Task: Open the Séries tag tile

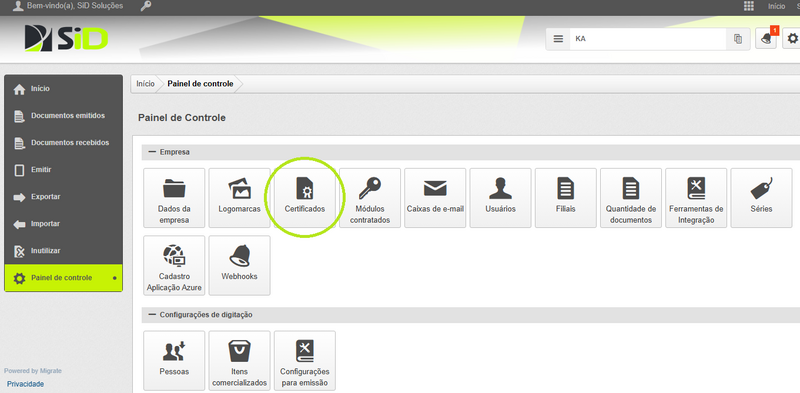Action: (x=762, y=198)
